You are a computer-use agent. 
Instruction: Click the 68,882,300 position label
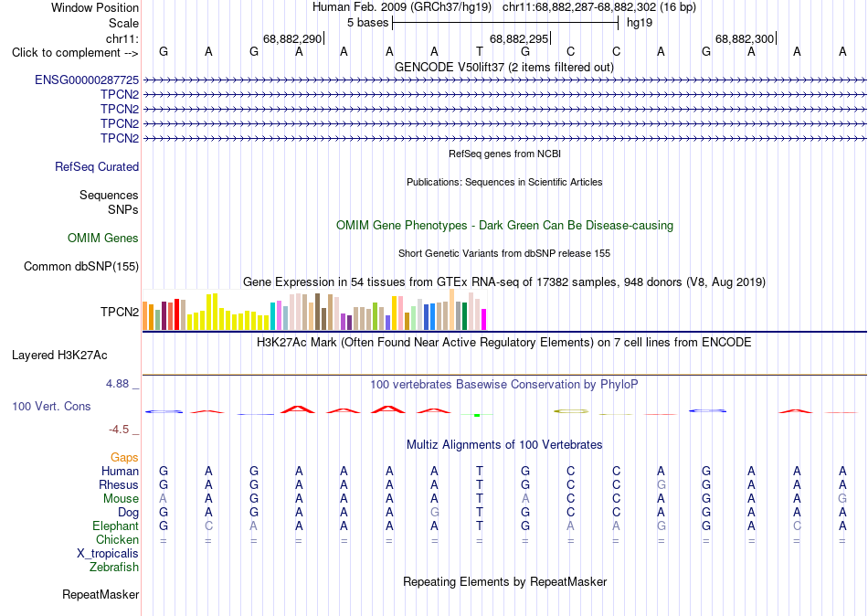point(745,38)
